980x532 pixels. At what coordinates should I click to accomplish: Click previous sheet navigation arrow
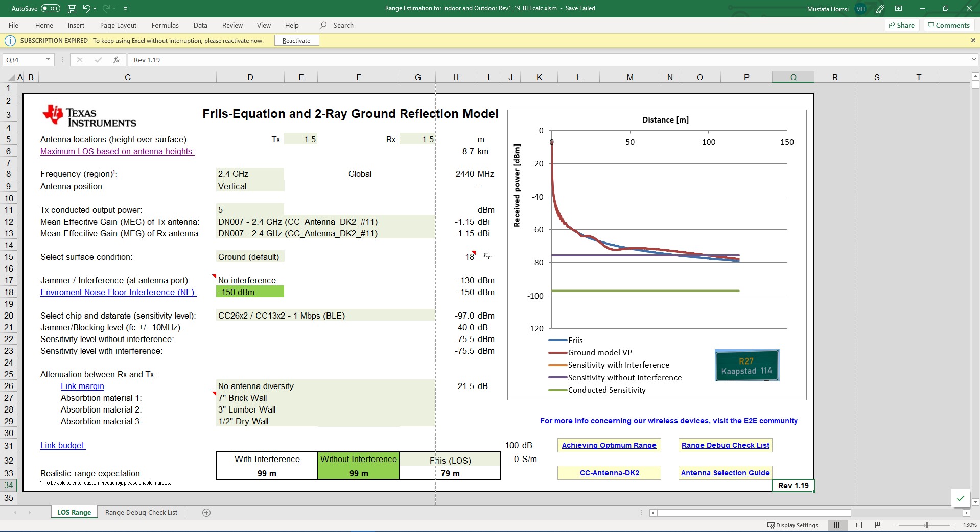pos(15,512)
